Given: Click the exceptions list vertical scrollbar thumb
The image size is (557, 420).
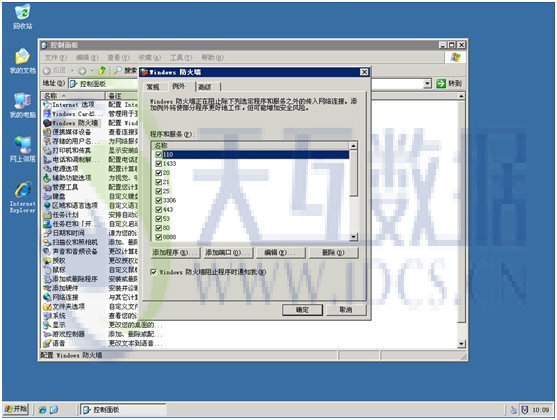Looking at the screenshot, I should tap(353, 173).
